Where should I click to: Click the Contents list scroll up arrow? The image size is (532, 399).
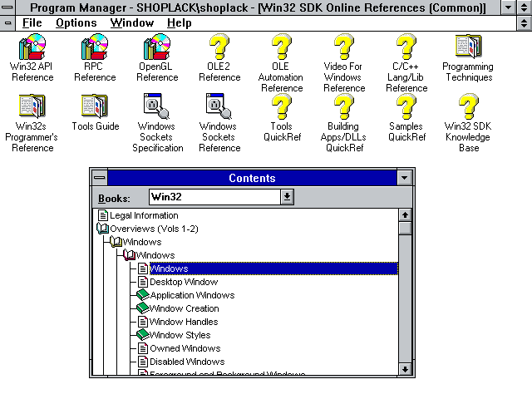point(405,214)
